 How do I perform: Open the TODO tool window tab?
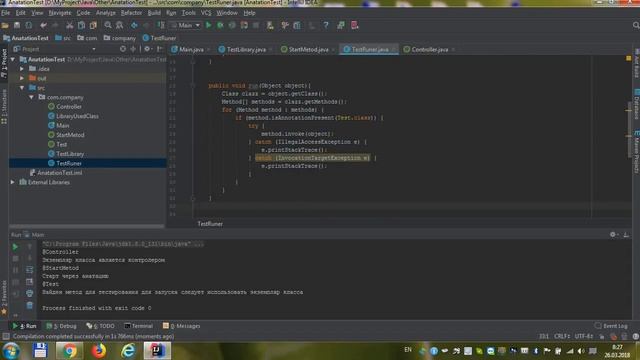point(101,326)
